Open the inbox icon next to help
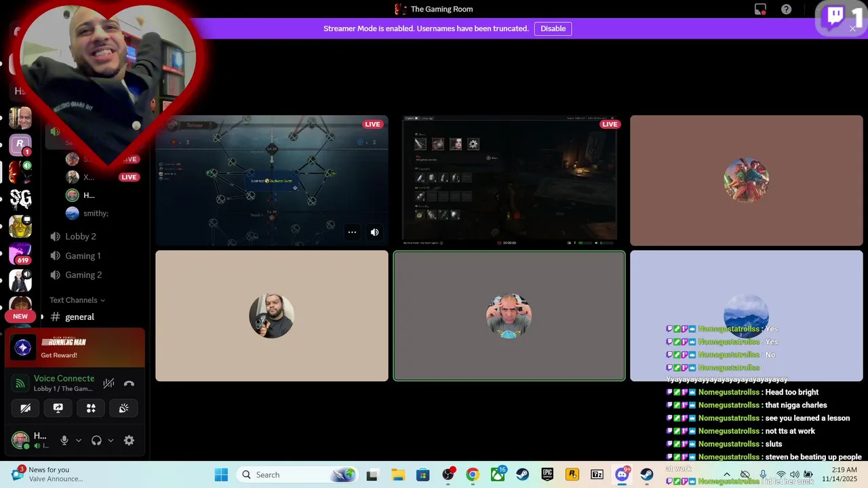Screen dimensions: 868x488 click(760, 9)
